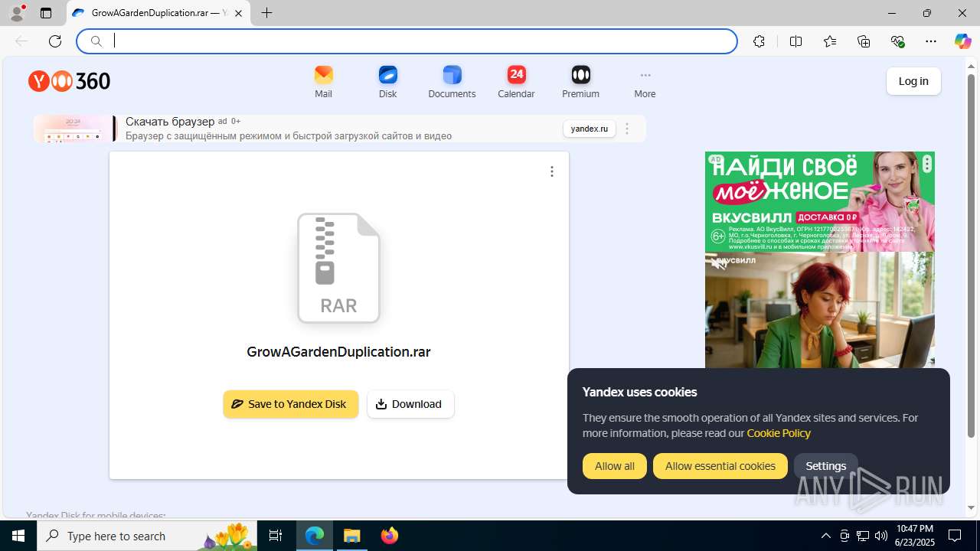Open file options three-dot menu

pyautogui.click(x=551, y=171)
